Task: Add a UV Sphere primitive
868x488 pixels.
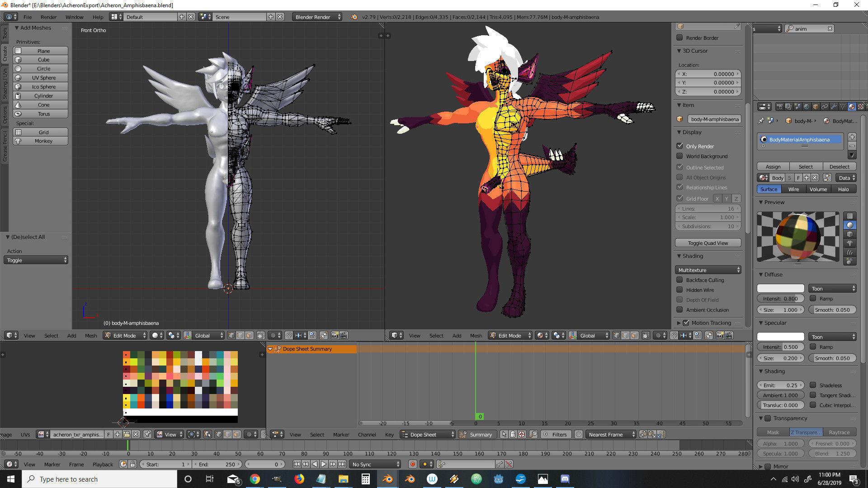Action: (x=41, y=78)
